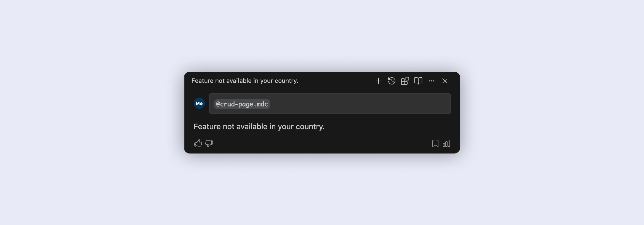Click the bar chart usage icon
The height and width of the screenshot is (225, 644).
(446, 143)
